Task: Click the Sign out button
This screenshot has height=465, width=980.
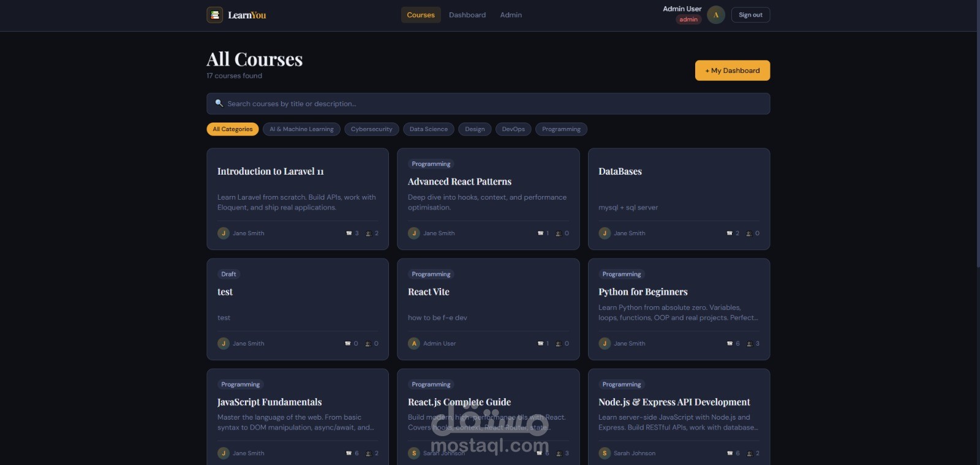Action: pos(750,15)
